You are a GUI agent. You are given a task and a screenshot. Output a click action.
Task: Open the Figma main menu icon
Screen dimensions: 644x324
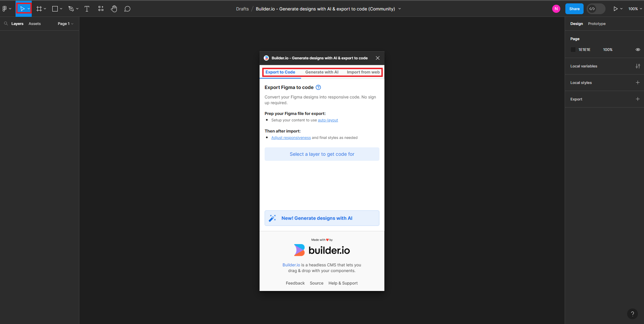click(5, 9)
